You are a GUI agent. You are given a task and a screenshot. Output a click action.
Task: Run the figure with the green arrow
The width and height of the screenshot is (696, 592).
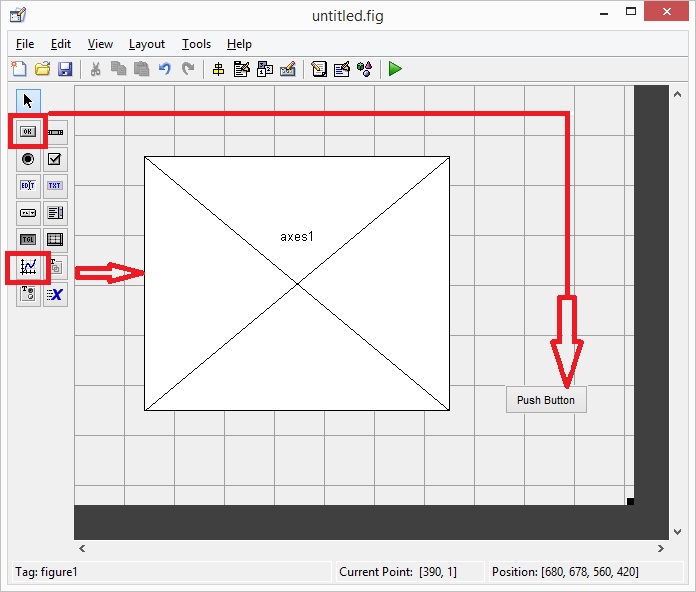pos(395,69)
